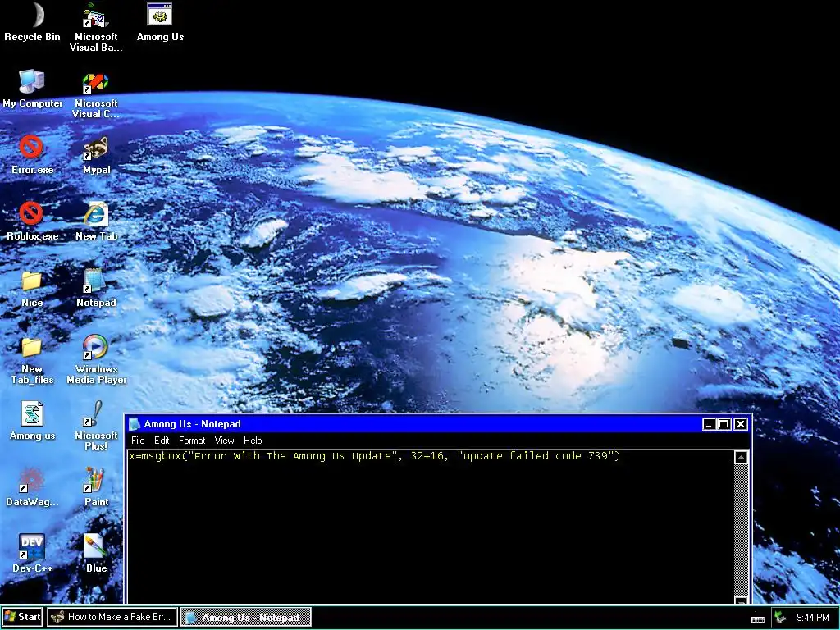Click the keyboard icon in system tray
The width and height of the screenshot is (840, 630).
[757, 619]
